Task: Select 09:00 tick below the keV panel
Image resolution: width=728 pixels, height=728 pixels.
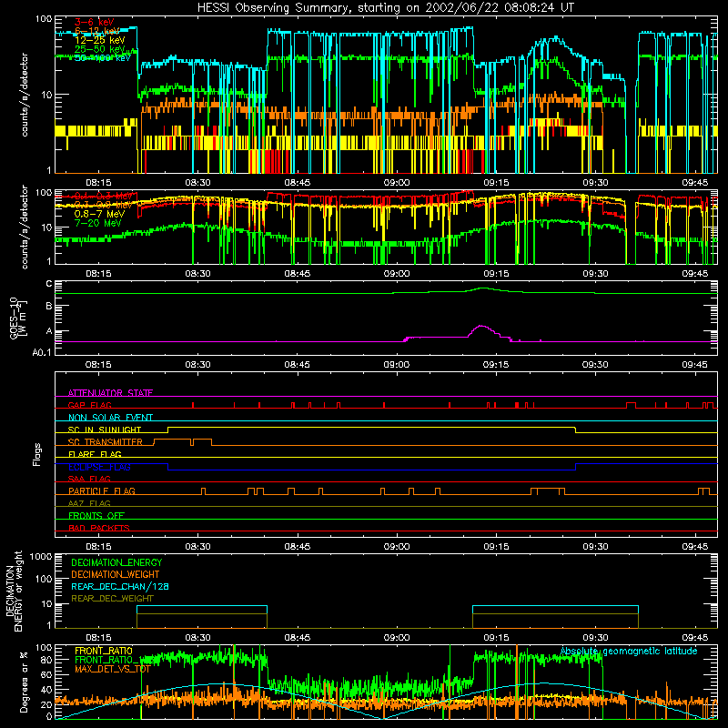Action: (397, 183)
